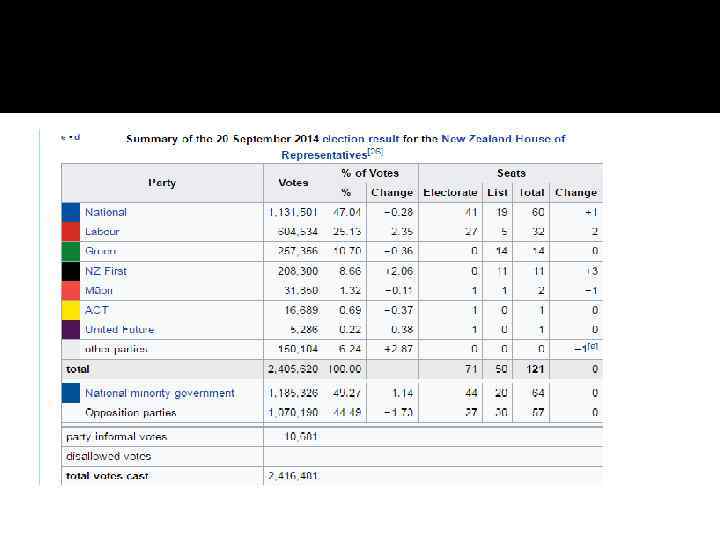This screenshot has width=720, height=540.
Task: Click the 'other parties' row label
Action: [116, 349]
